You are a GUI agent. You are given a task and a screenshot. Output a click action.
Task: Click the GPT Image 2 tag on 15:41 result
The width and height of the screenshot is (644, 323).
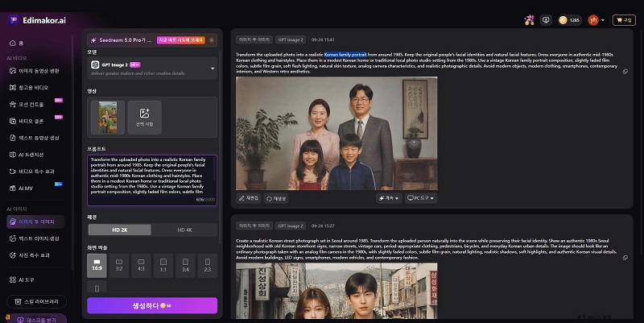pyautogui.click(x=291, y=39)
